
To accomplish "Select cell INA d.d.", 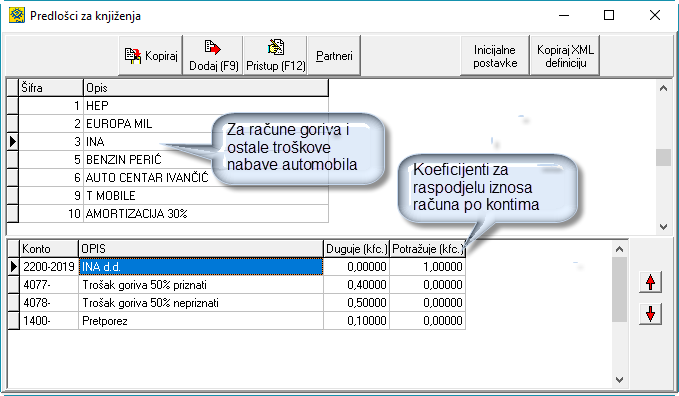I will [201, 267].
